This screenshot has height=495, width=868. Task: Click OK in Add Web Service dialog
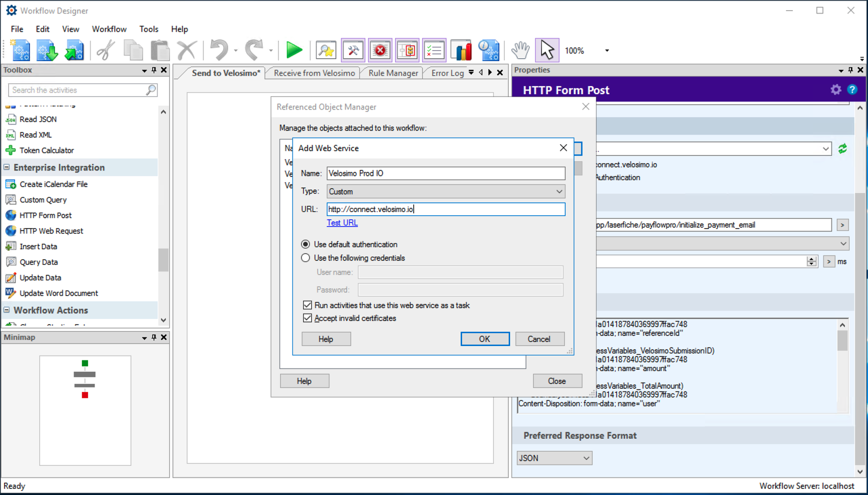(484, 339)
